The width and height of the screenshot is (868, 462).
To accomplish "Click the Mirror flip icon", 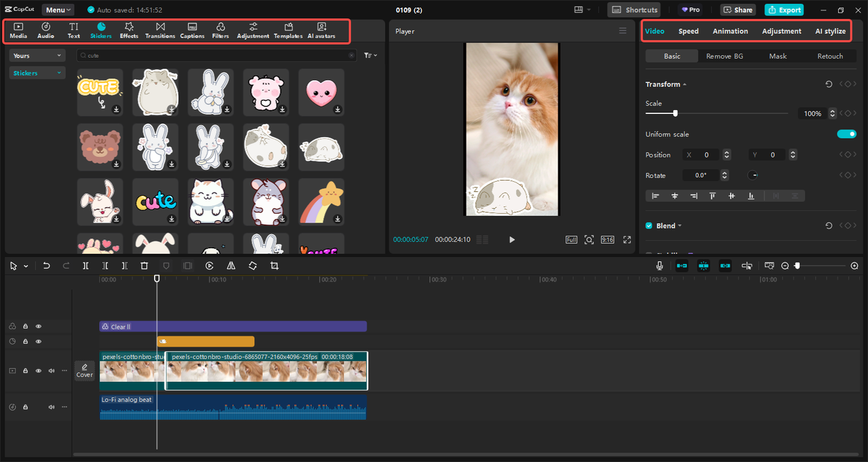I will (231, 266).
